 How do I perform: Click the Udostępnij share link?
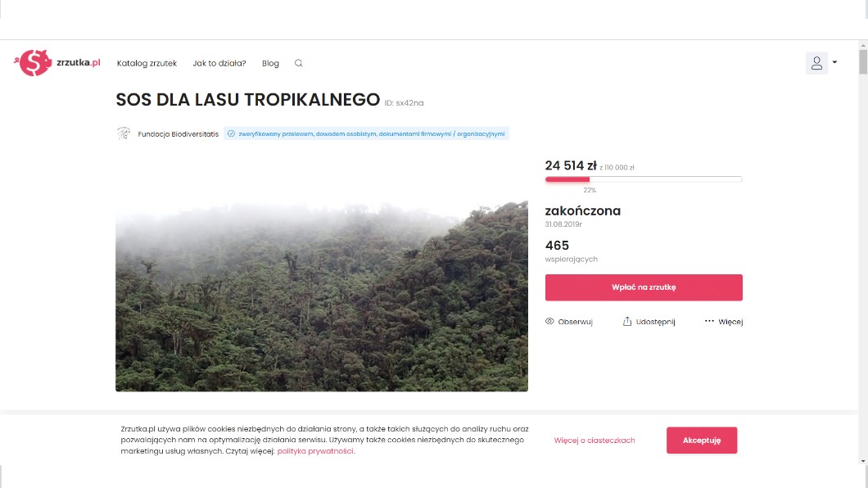point(655,322)
